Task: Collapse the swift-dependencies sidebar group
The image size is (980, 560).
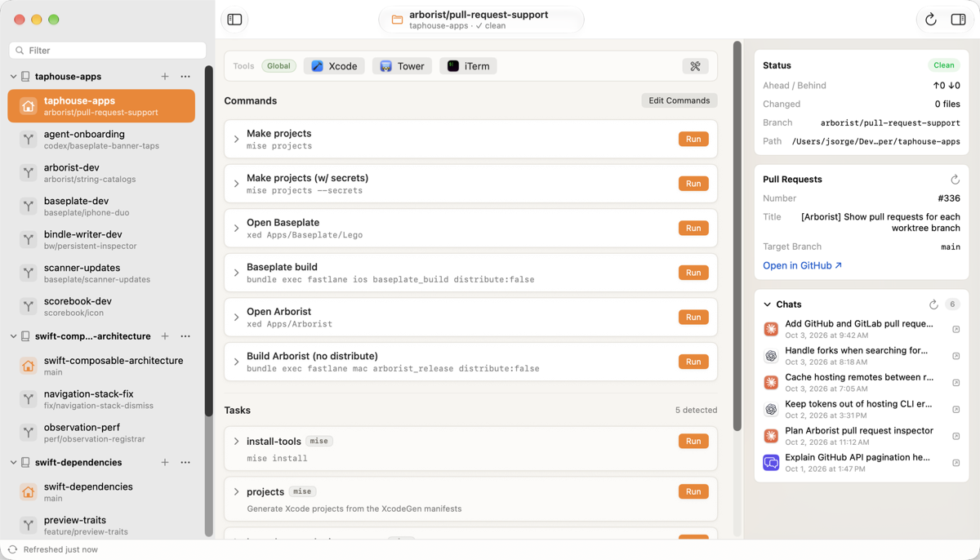Action: pos(13,462)
